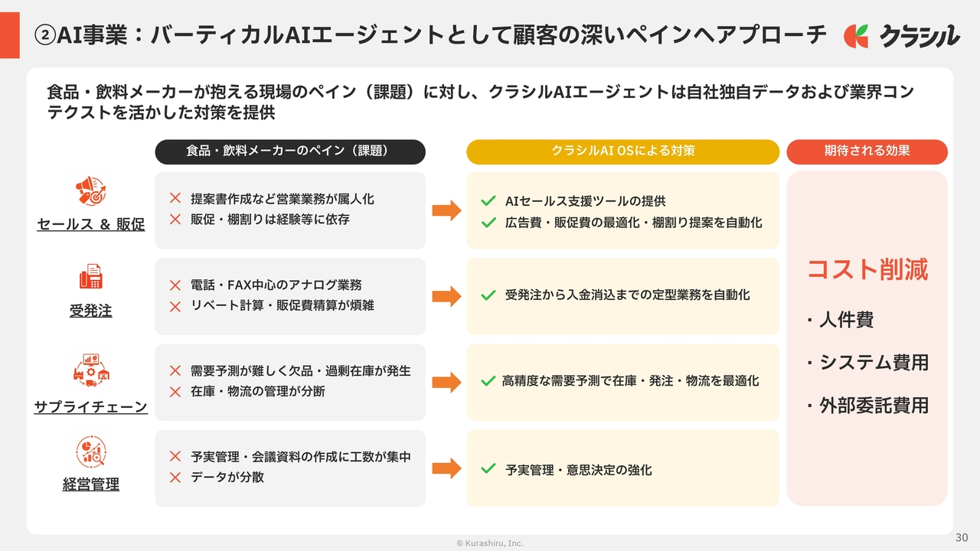
Task: Click green checkmark beside AIセールス支援ツールの提供
Action: pos(488,201)
